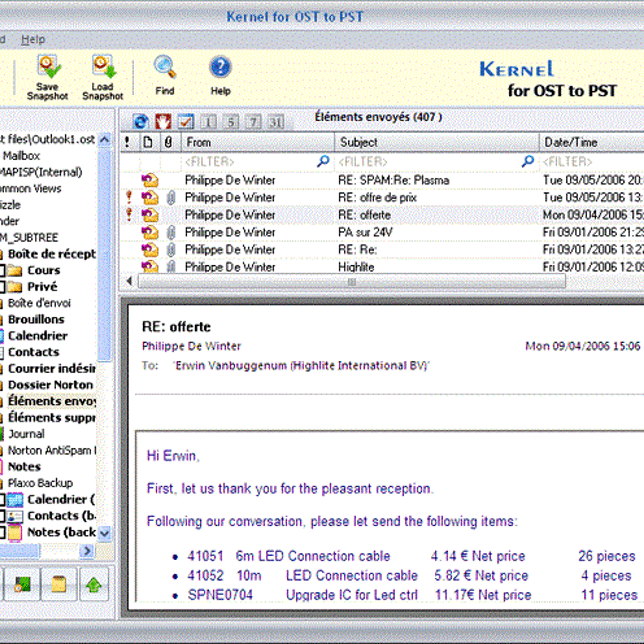This screenshot has width=644, height=644.
Task: Toggle checkbox next to Contacts (b. folder
Action: (2, 516)
